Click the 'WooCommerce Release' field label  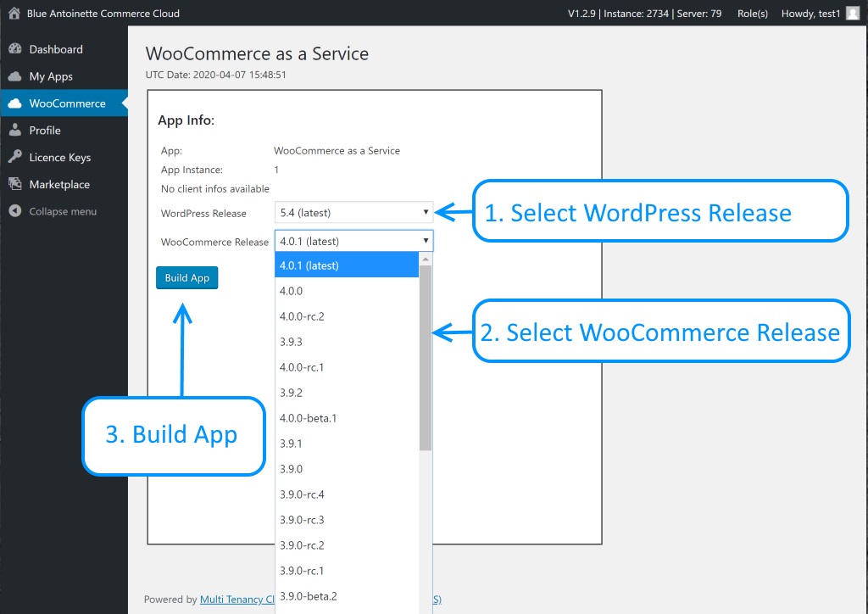coord(214,242)
